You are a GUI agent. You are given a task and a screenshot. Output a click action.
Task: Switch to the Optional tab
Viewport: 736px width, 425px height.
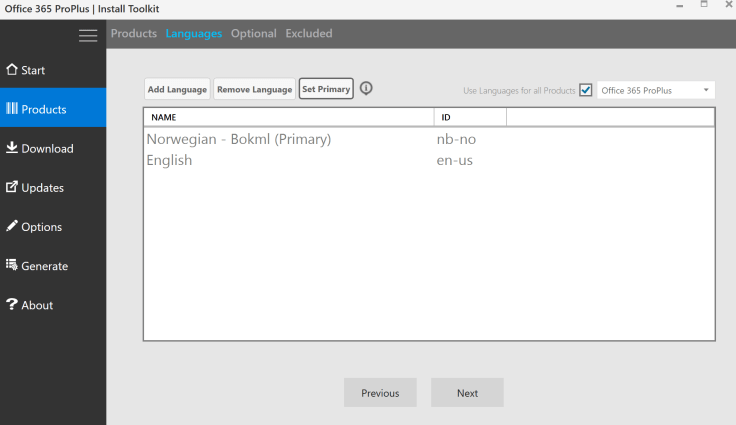pyautogui.click(x=253, y=33)
